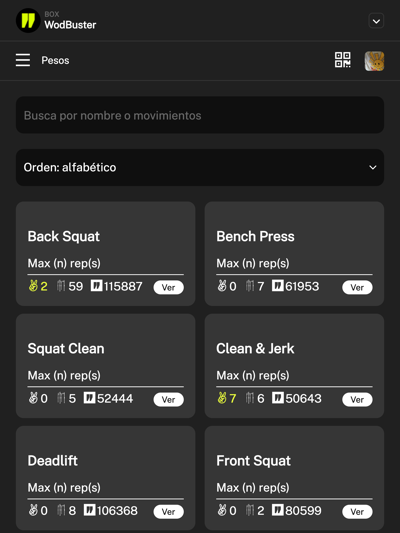
Task: Open the hamburger navigation menu
Action: (23, 60)
